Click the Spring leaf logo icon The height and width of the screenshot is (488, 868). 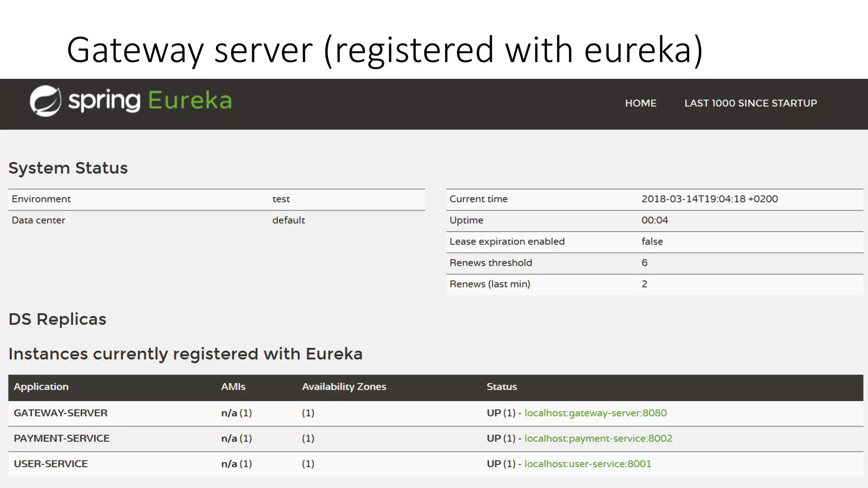point(45,101)
